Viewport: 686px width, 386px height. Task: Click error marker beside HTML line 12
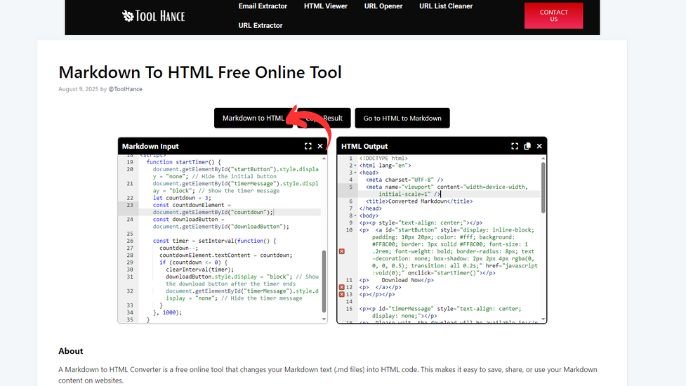point(342,287)
